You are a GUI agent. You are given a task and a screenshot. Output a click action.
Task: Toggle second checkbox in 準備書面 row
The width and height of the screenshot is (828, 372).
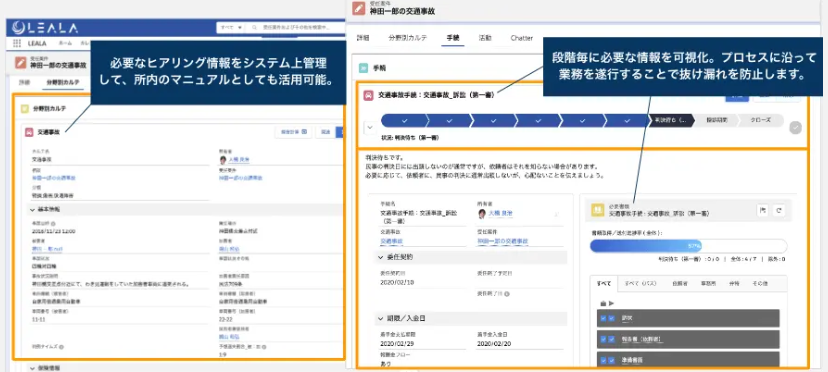pyautogui.click(x=611, y=360)
